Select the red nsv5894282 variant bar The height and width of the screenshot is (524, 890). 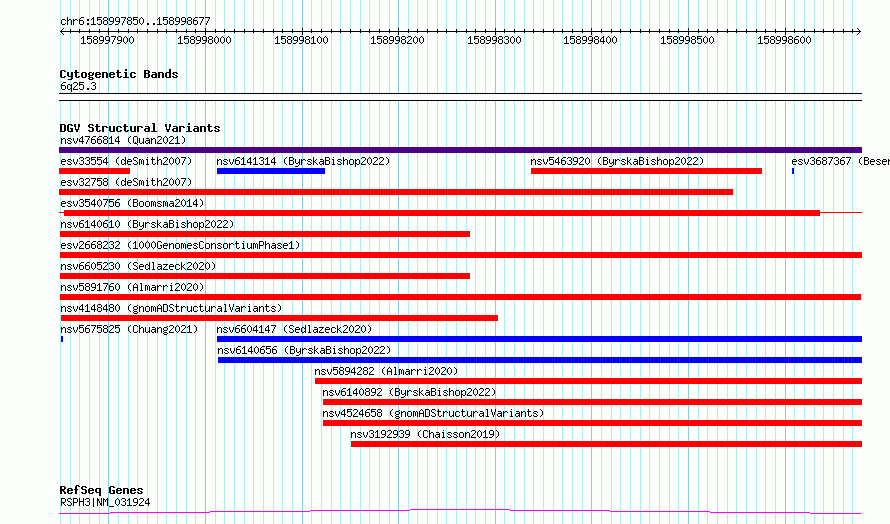tap(589, 381)
